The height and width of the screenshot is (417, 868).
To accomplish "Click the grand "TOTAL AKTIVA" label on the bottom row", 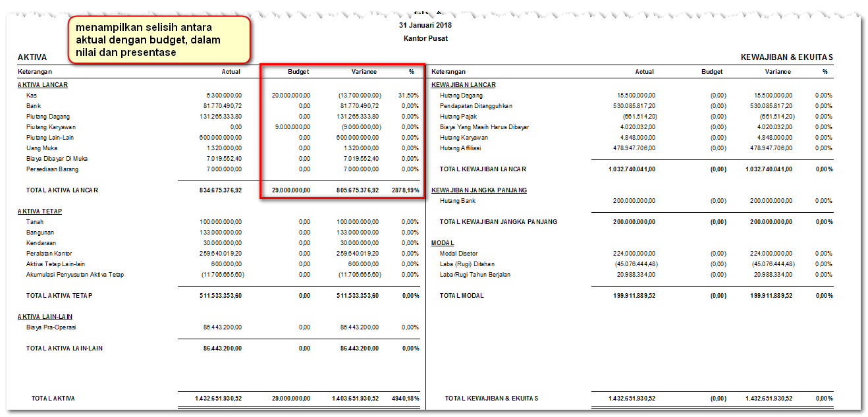I will click(x=53, y=399).
